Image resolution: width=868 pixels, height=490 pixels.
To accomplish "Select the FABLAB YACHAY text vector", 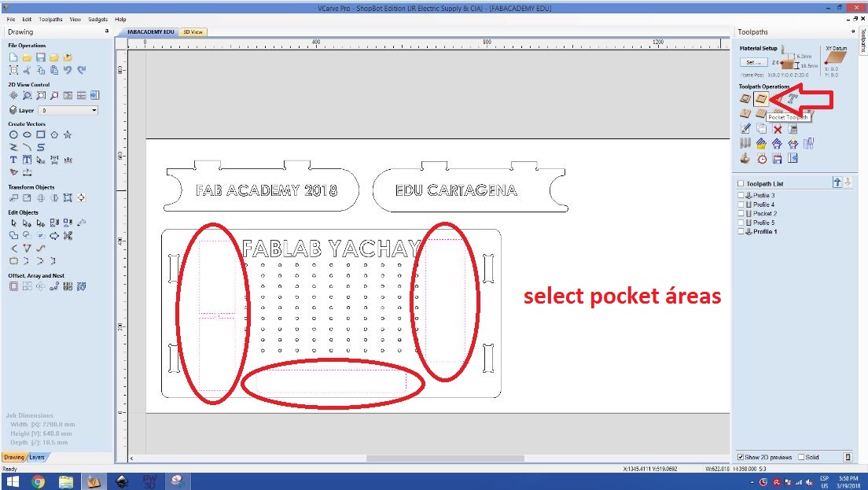I will (331, 249).
